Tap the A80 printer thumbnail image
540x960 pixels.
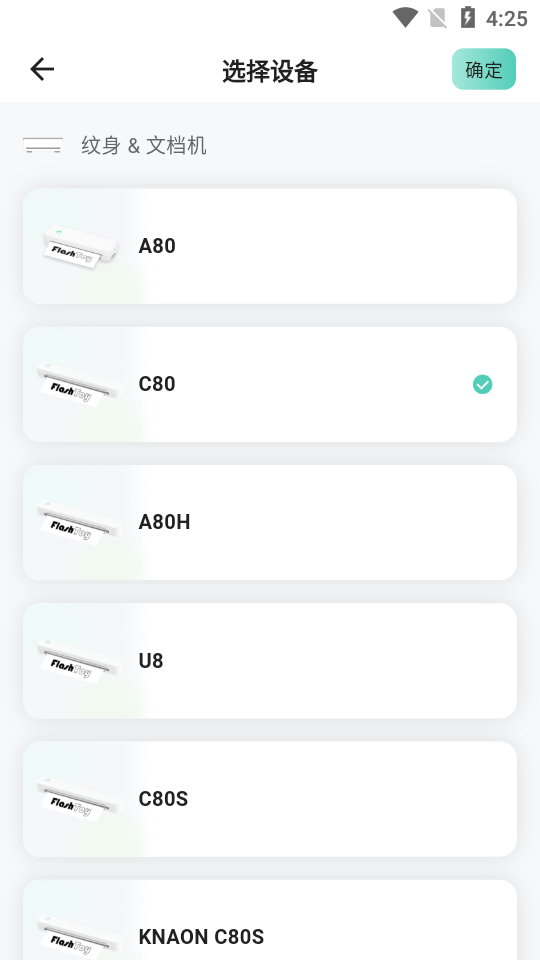click(x=80, y=246)
